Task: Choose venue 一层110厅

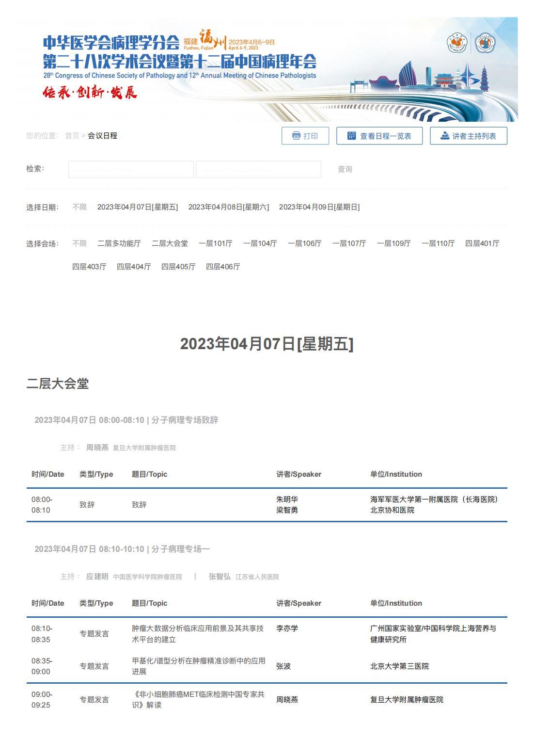Action: [438, 243]
